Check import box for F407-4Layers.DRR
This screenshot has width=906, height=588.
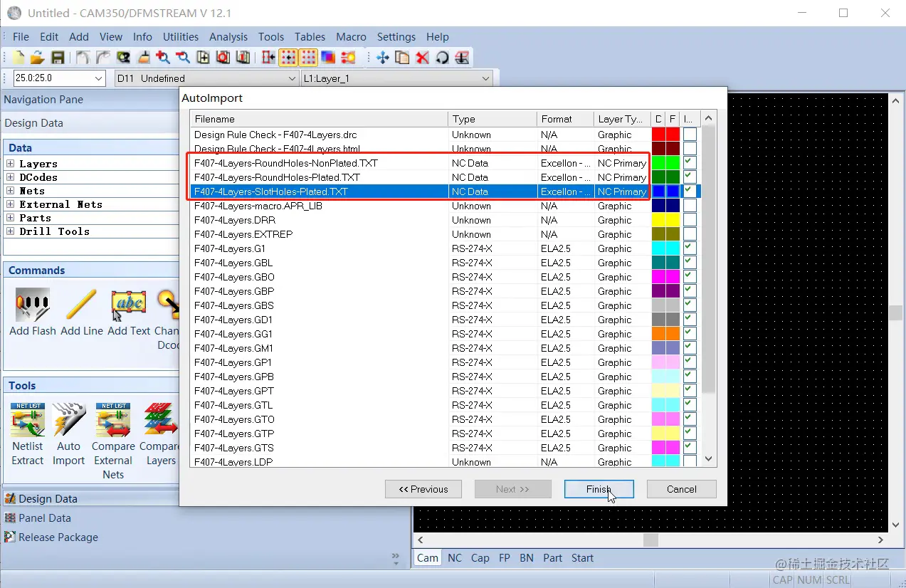690,220
